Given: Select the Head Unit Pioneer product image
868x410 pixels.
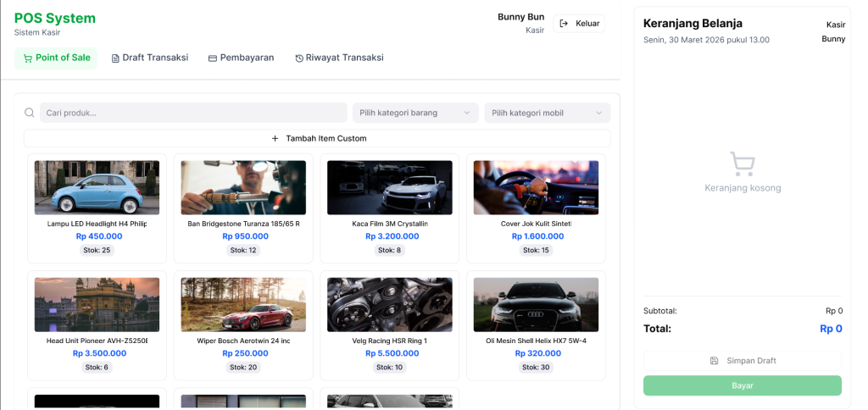Looking at the screenshot, I should coord(97,304).
